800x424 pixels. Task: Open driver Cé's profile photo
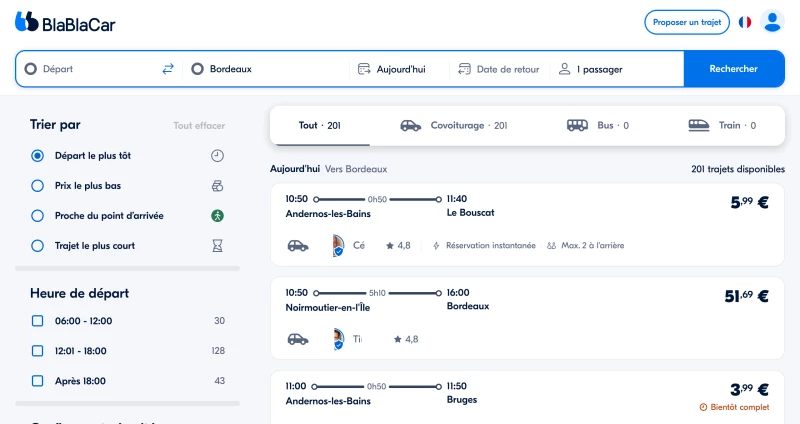(x=338, y=245)
